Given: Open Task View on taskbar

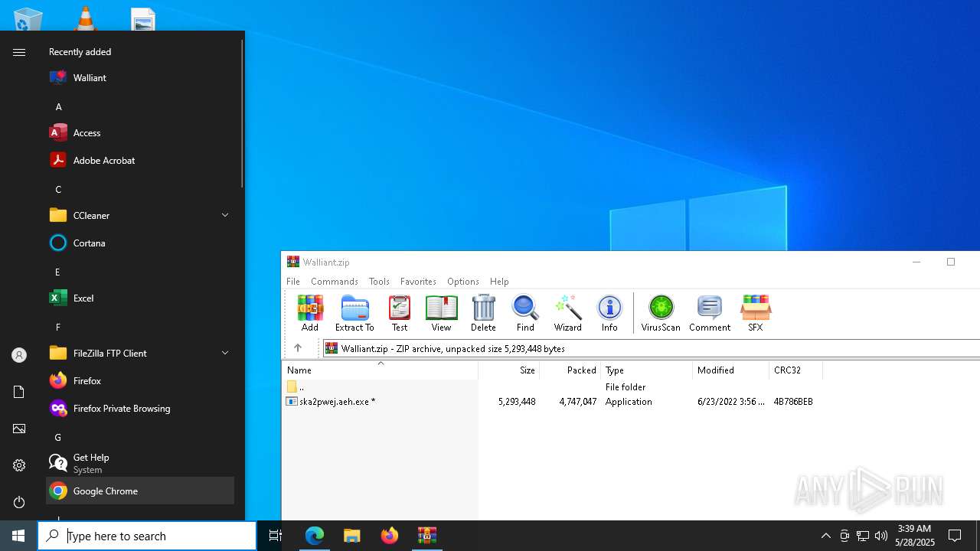Looking at the screenshot, I should tap(276, 536).
